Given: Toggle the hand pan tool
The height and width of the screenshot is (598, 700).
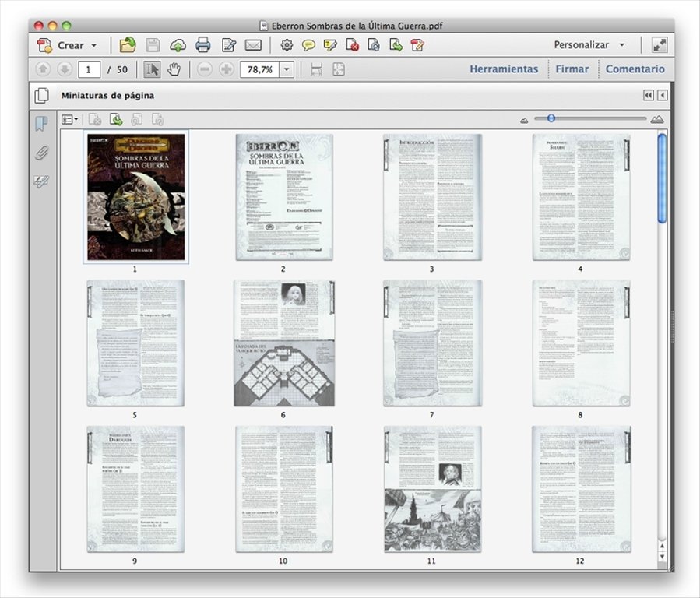Looking at the screenshot, I should [x=174, y=69].
